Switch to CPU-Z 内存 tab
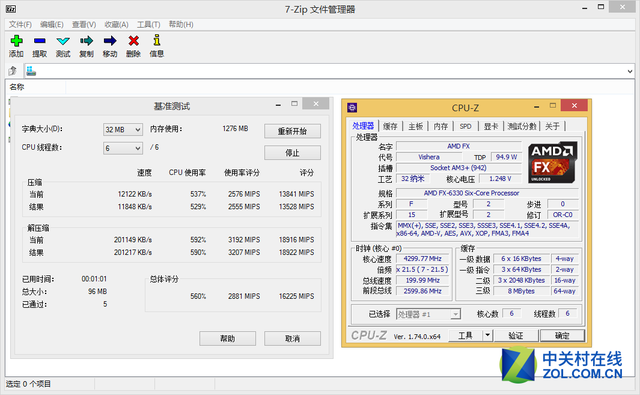The width and height of the screenshot is (640, 395). [x=441, y=126]
